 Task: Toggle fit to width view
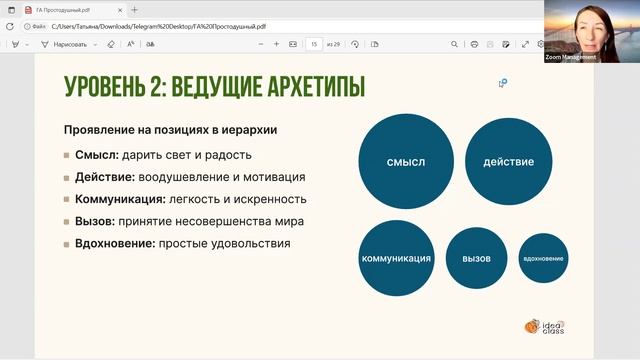[293, 44]
